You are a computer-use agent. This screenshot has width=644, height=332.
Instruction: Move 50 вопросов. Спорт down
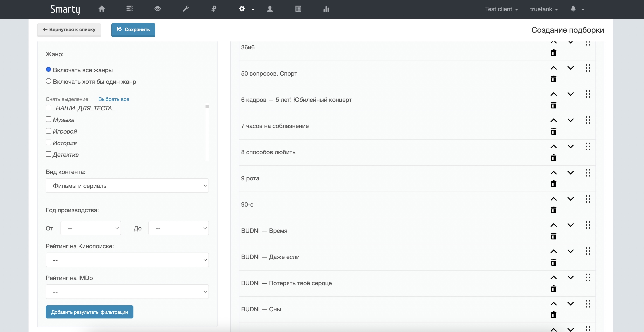(x=570, y=68)
